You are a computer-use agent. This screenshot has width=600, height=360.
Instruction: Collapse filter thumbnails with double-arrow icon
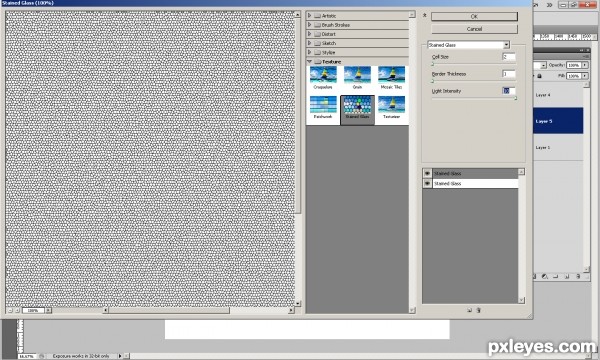(424, 16)
